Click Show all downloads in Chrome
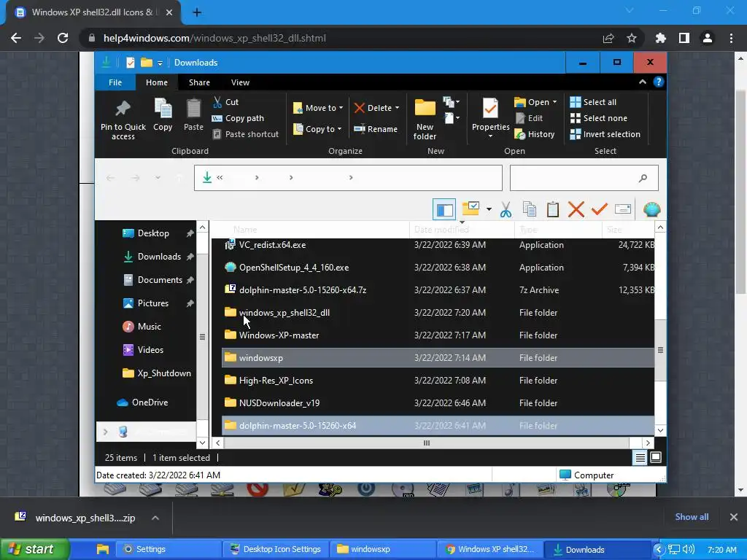The image size is (747, 560). pos(692,517)
